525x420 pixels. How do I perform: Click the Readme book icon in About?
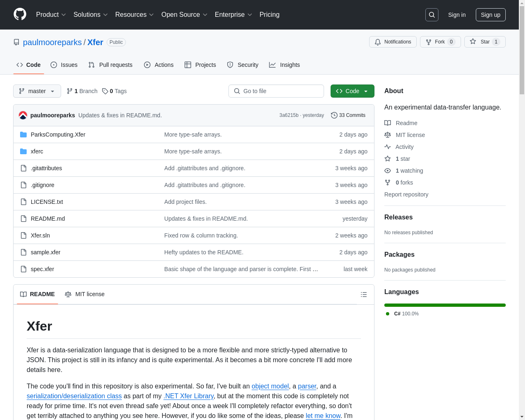pos(388,123)
